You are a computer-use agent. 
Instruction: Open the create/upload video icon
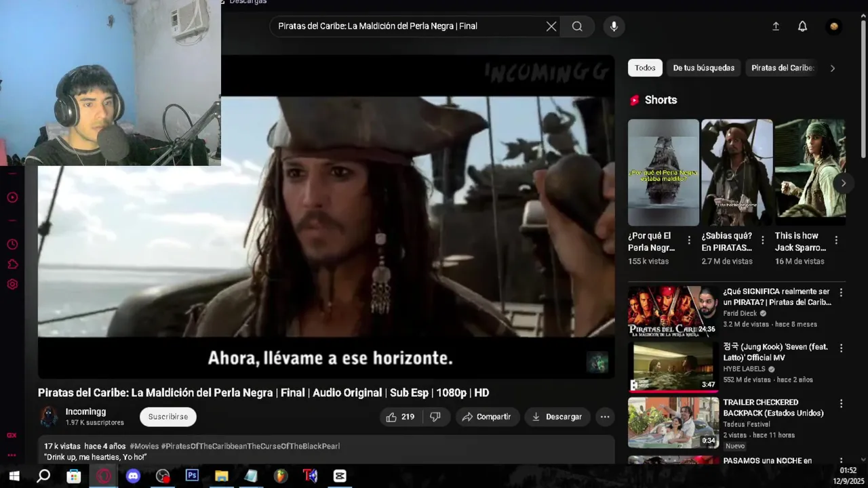click(776, 26)
